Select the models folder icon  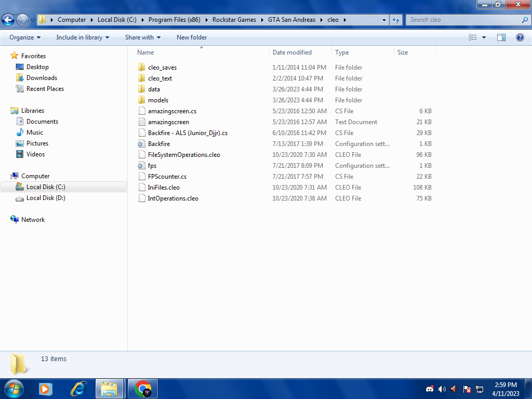point(142,100)
